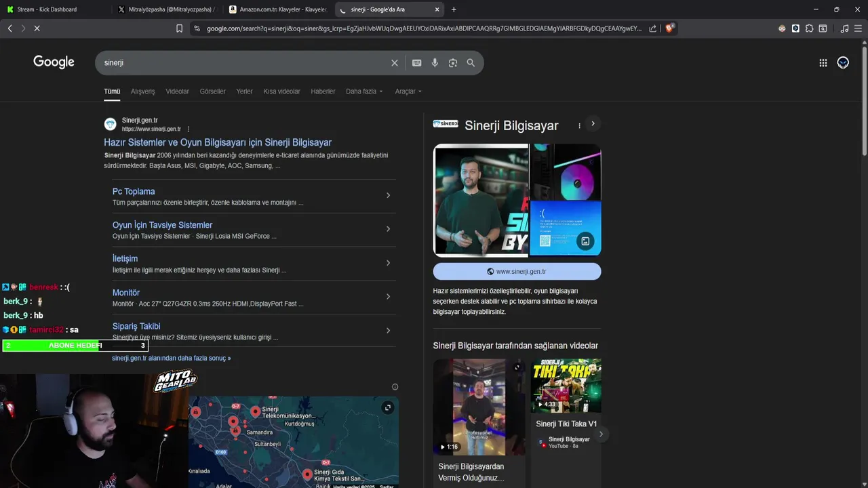The image size is (868, 488).
Task: Play the 1:16 Sinerji Bilgisayardan video
Action: [479, 407]
